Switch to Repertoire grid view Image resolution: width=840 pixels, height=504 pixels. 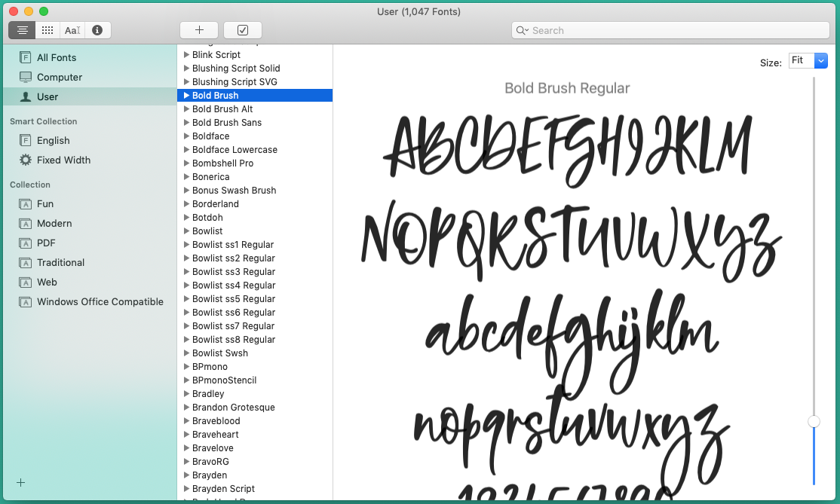tap(48, 30)
